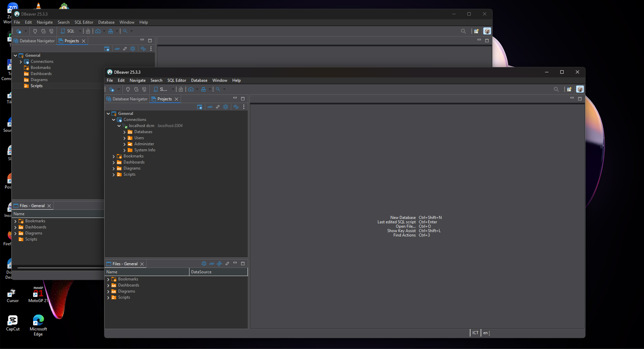Click the Create Project icon in Projects panel
The height and width of the screenshot is (349, 644).
click(x=200, y=107)
